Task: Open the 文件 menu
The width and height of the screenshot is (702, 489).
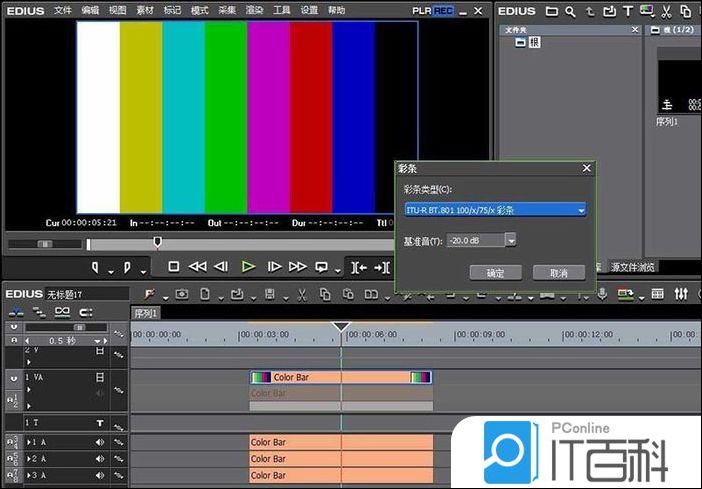Action: pyautogui.click(x=63, y=10)
